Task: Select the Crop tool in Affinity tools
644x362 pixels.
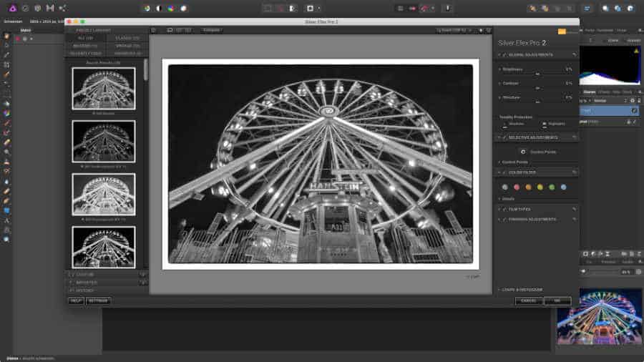Action: 6,65
